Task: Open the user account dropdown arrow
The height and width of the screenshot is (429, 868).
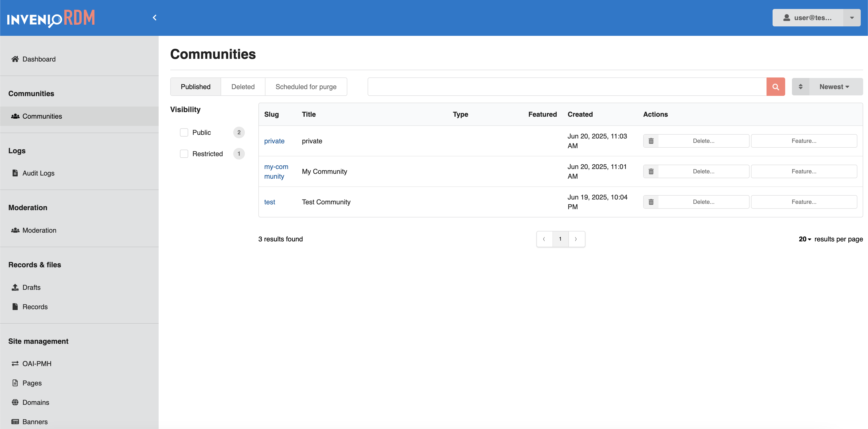Action: (852, 17)
